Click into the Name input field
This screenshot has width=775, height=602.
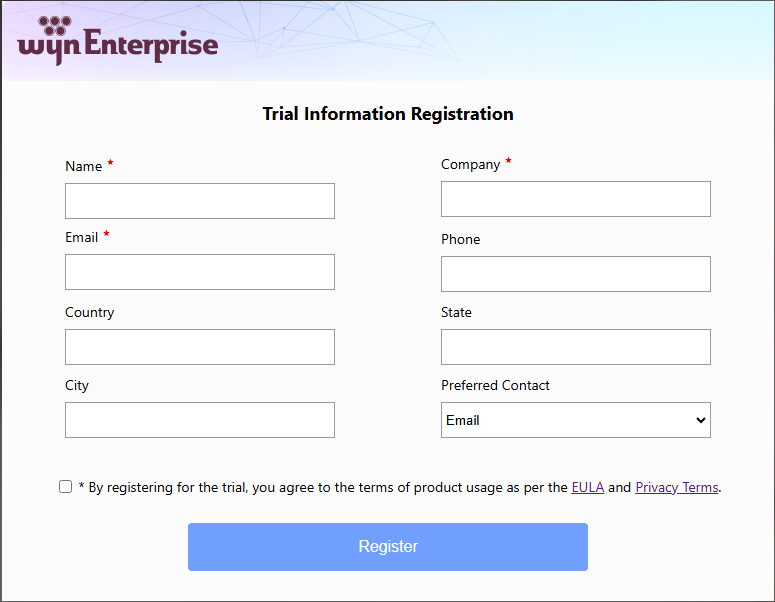tap(200, 201)
